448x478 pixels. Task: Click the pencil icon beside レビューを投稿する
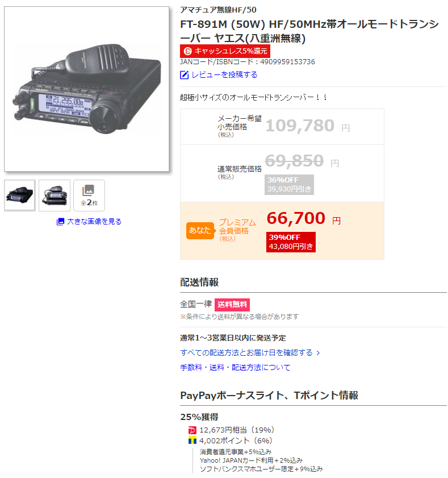[185, 75]
